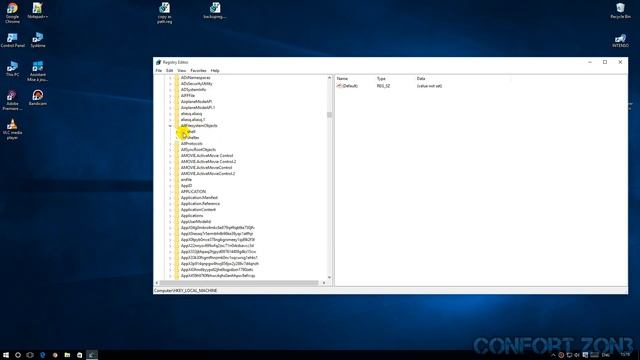Image resolution: width=640 pixels, height=360 pixels.
Task: Select AirplaneModeAPI.1 key
Action: 198,108
